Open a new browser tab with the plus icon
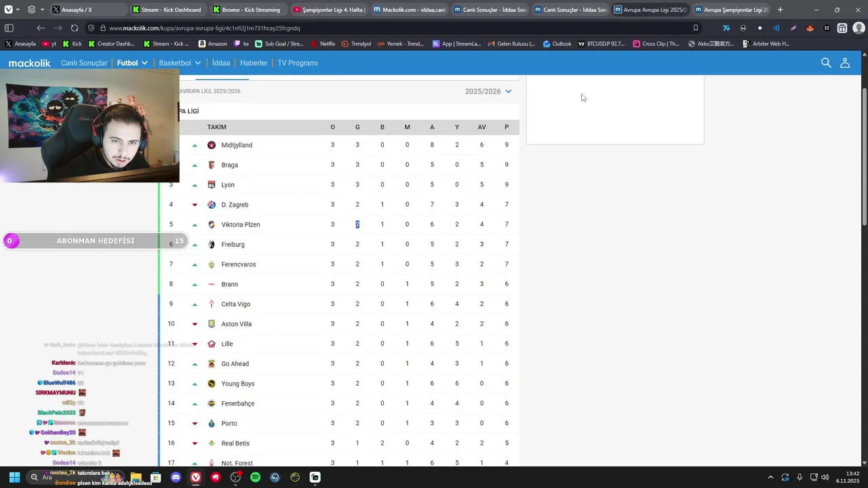Image resolution: width=868 pixels, height=488 pixels. click(780, 9)
